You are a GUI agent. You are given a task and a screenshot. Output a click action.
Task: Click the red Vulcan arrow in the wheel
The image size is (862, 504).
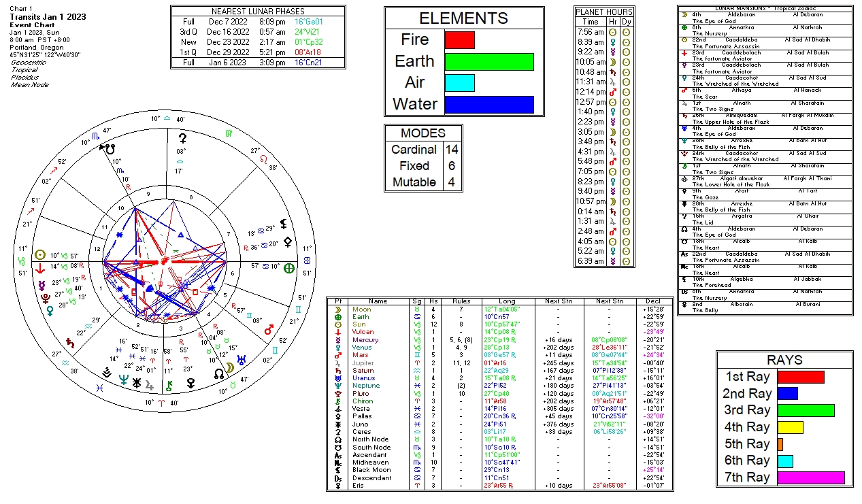click(42, 267)
